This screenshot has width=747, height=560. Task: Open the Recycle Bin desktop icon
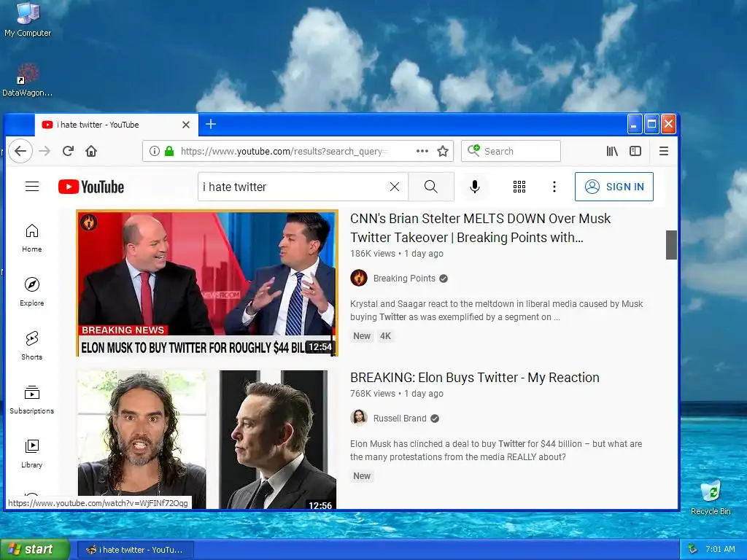coord(711,497)
